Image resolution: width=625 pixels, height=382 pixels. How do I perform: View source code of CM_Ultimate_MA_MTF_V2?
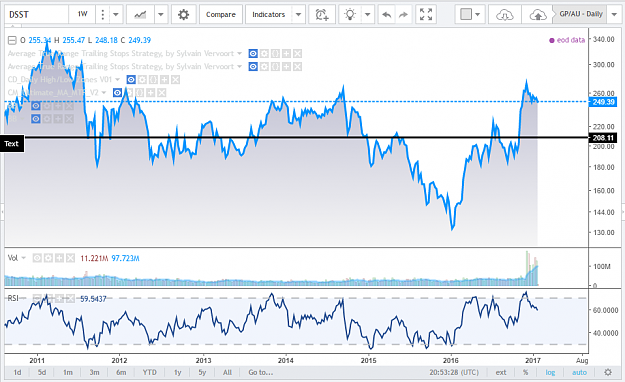click(140, 93)
